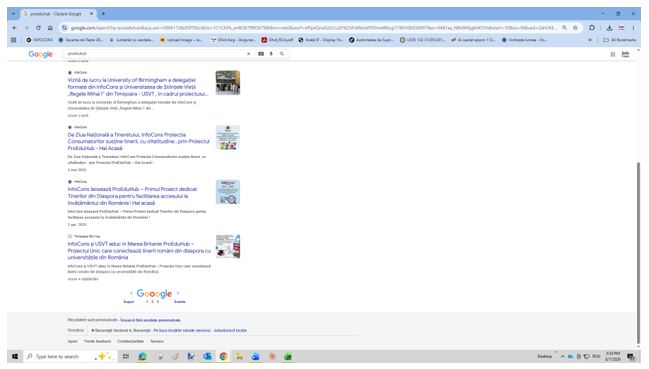Open 'InfoCons lansează ProEduHub' result

132,196
